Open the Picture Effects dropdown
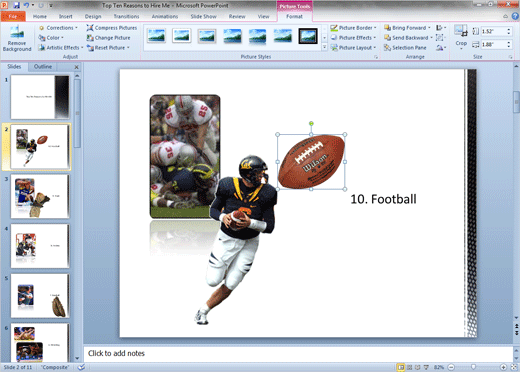520x372 pixels. point(353,38)
